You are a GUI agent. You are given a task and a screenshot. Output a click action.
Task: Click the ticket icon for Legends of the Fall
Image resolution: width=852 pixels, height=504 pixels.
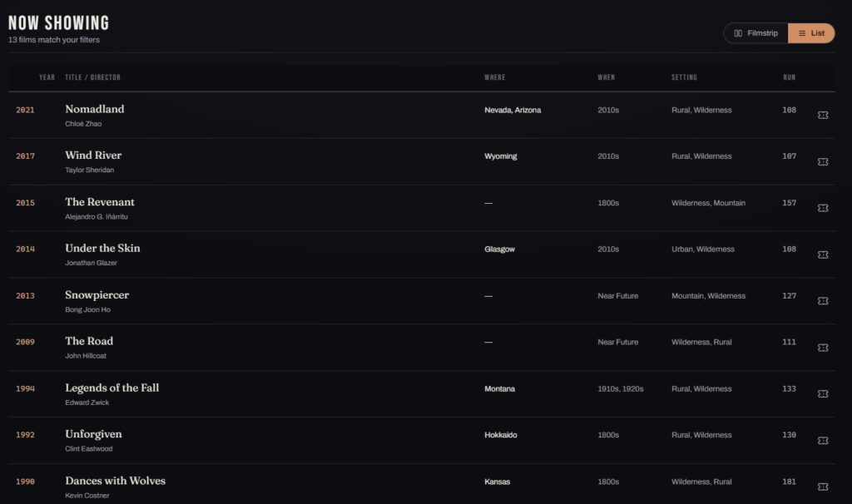823,393
